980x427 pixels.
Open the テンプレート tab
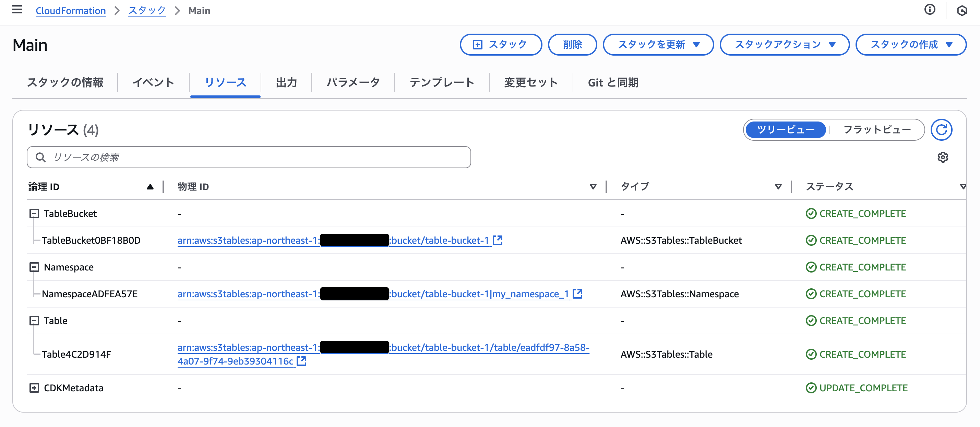point(442,82)
